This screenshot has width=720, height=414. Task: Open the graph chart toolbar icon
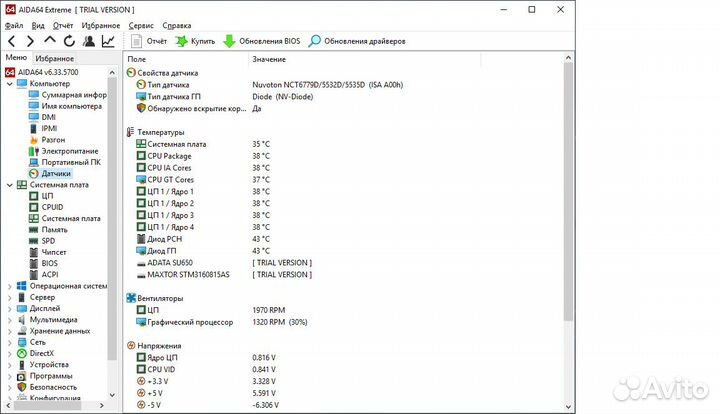(108, 41)
